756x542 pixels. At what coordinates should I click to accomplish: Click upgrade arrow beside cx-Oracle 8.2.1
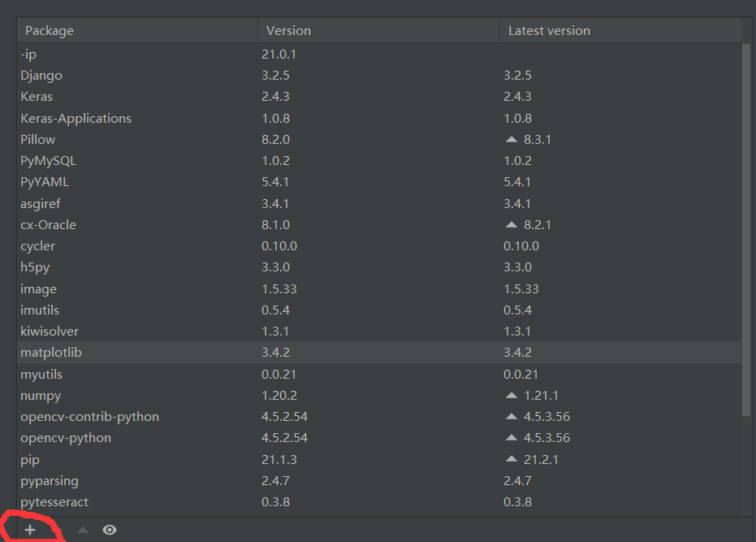[x=511, y=225]
